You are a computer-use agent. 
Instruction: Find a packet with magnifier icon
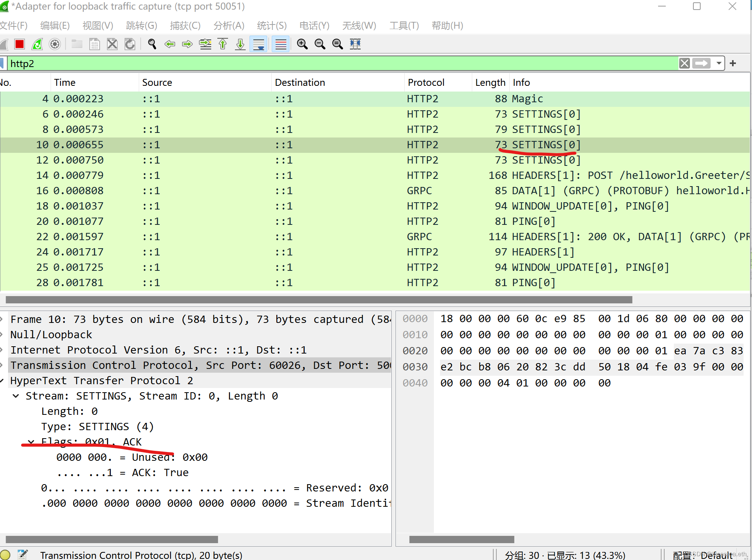point(152,44)
